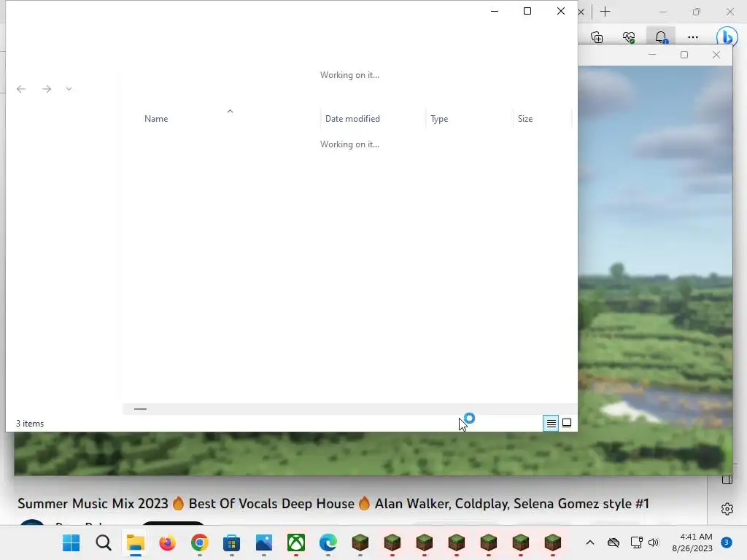This screenshot has width=747, height=560.
Task: Open Edge sidebar settings gear
Action: (727, 508)
